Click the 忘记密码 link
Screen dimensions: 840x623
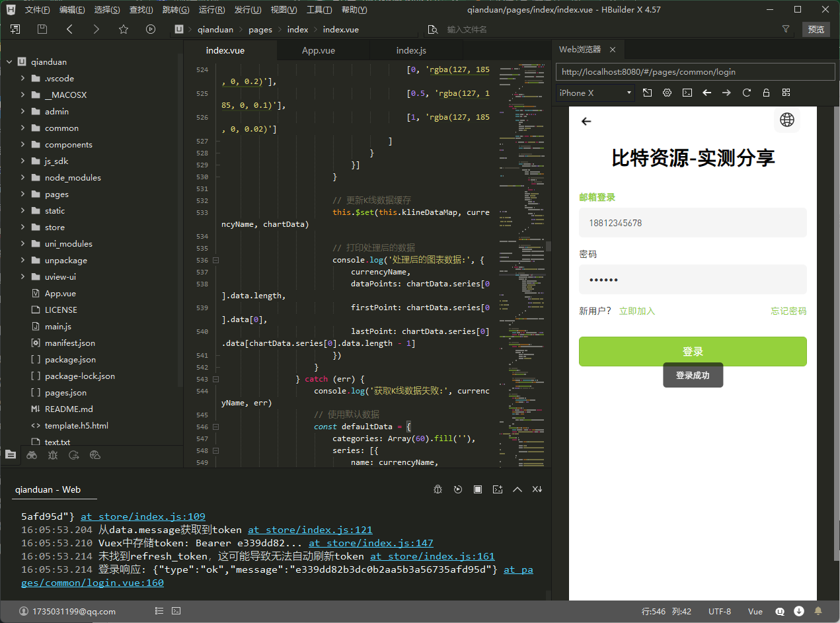point(788,311)
